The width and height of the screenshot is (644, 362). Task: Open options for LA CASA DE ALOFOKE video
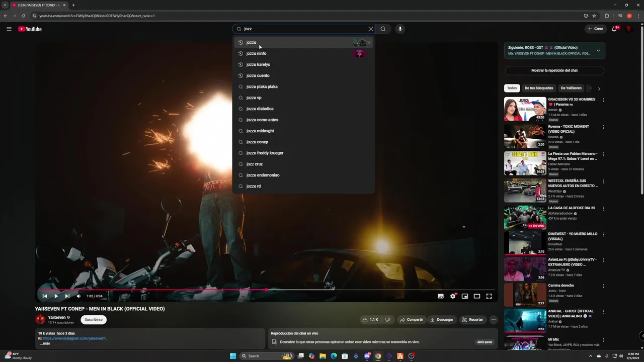[603, 209]
